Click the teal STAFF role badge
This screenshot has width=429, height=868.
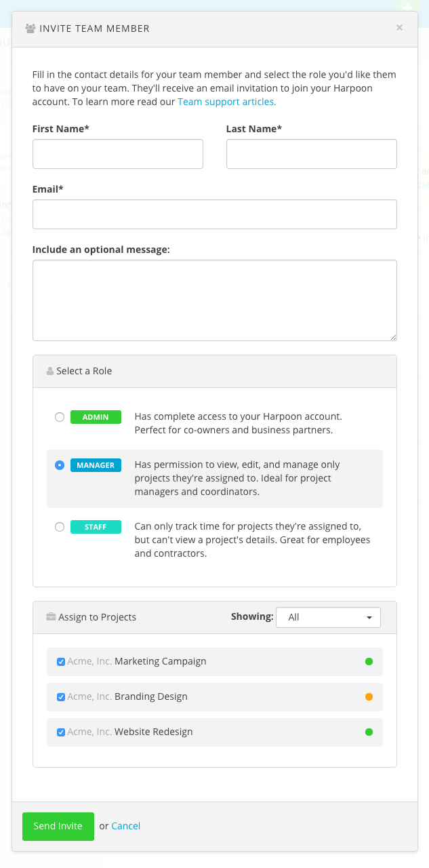click(x=96, y=527)
